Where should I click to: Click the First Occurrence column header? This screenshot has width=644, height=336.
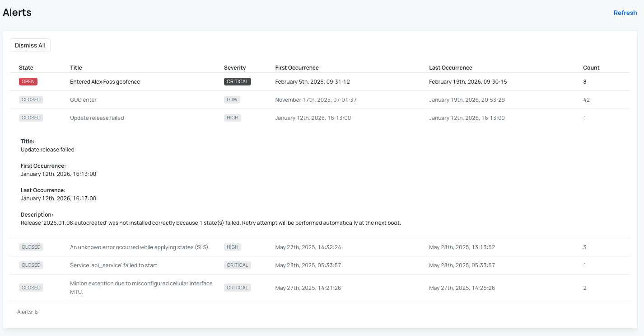point(297,68)
